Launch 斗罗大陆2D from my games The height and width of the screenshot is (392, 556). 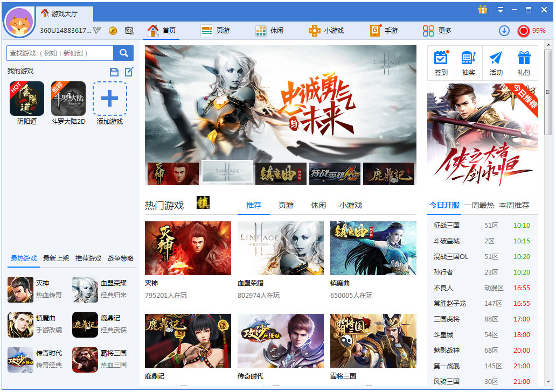(68, 99)
